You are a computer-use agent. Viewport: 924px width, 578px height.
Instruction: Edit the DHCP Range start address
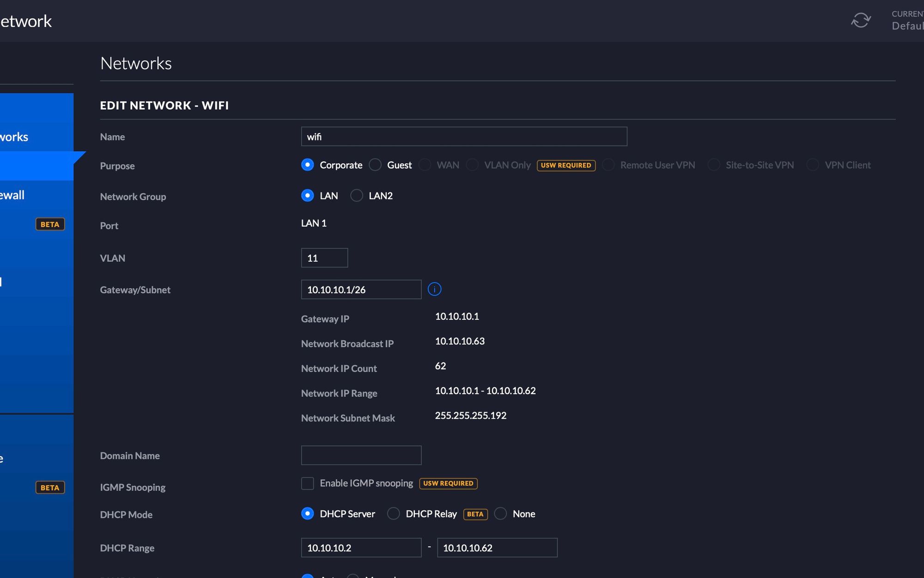pyautogui.click(x=361, y=548)
